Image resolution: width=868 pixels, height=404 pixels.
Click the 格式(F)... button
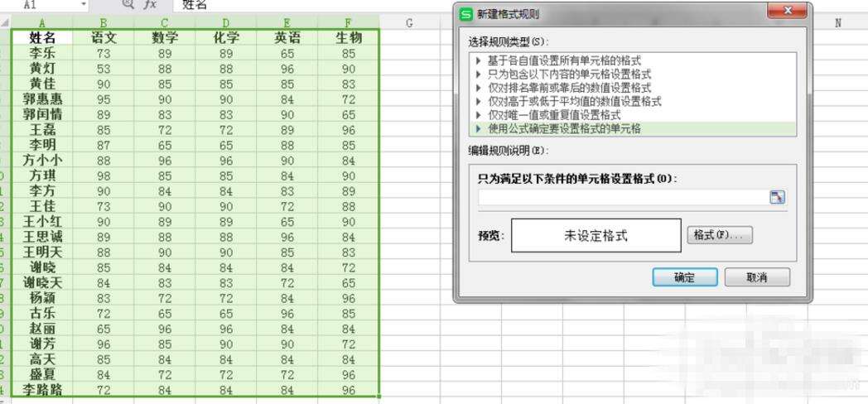[720, 235]
